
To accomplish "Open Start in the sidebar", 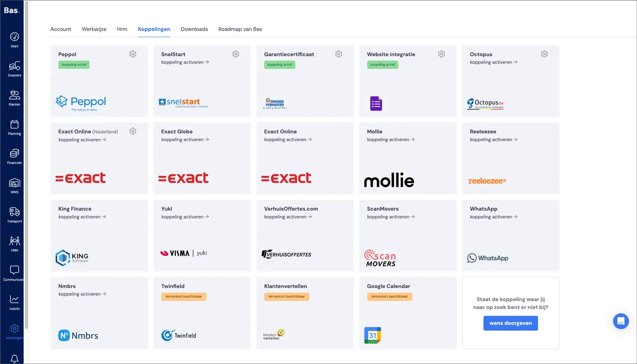I will (x=14, y=40).
